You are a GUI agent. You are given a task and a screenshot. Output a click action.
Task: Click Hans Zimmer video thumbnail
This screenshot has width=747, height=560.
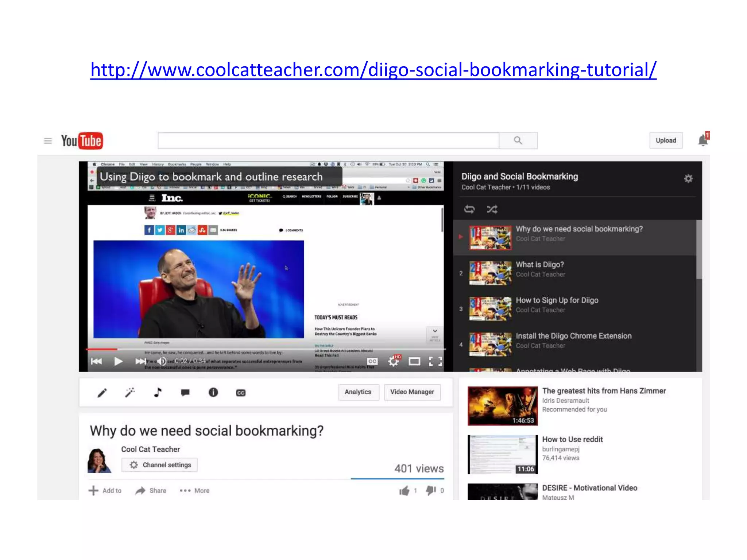[x=503, y=406]
